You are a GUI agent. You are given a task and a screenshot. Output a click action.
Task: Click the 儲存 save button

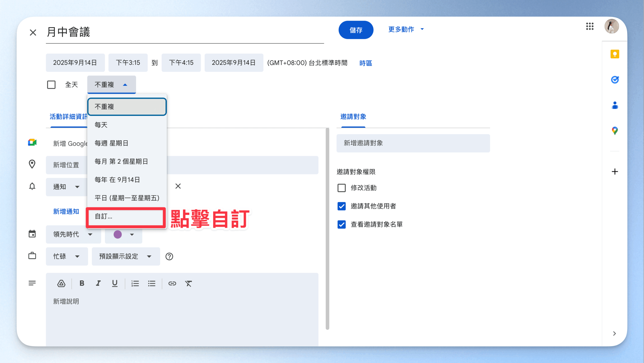point(356,30)
